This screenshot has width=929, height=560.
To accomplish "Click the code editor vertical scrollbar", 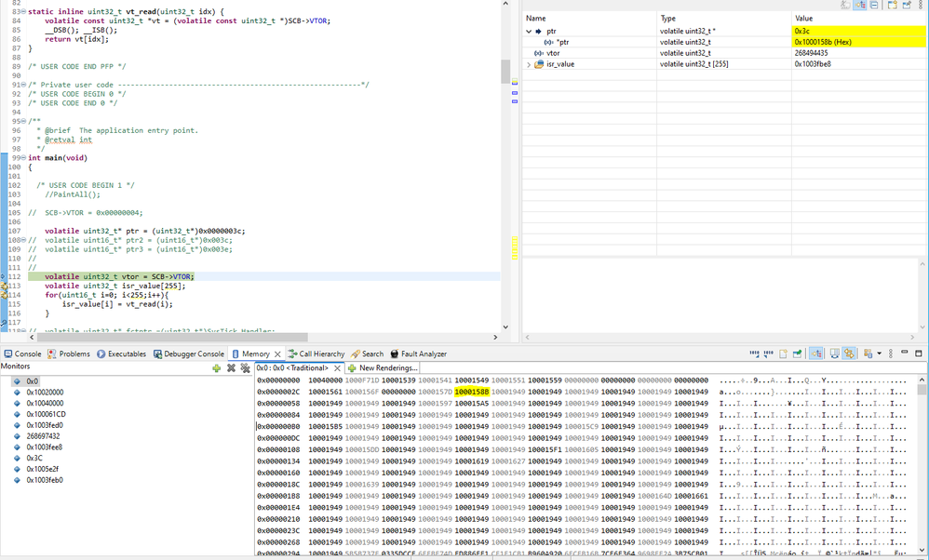I will point(505,72).
